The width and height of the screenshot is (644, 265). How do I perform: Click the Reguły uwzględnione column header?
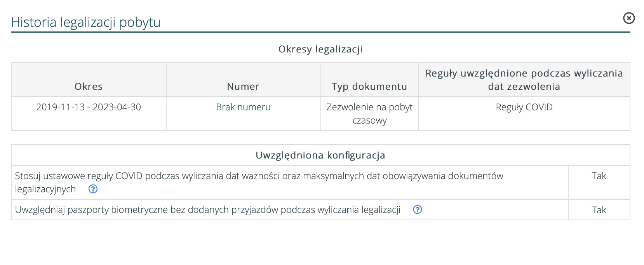click(524, 80)
